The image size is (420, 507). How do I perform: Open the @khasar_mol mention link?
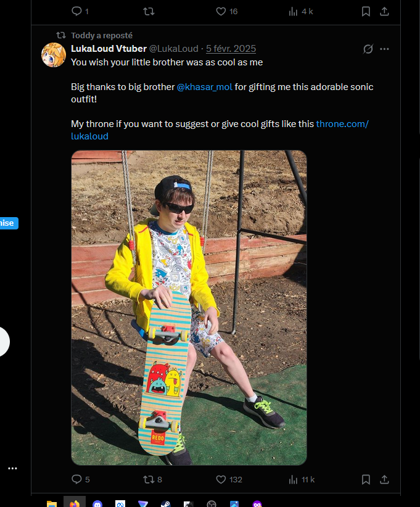pos(205,87)
